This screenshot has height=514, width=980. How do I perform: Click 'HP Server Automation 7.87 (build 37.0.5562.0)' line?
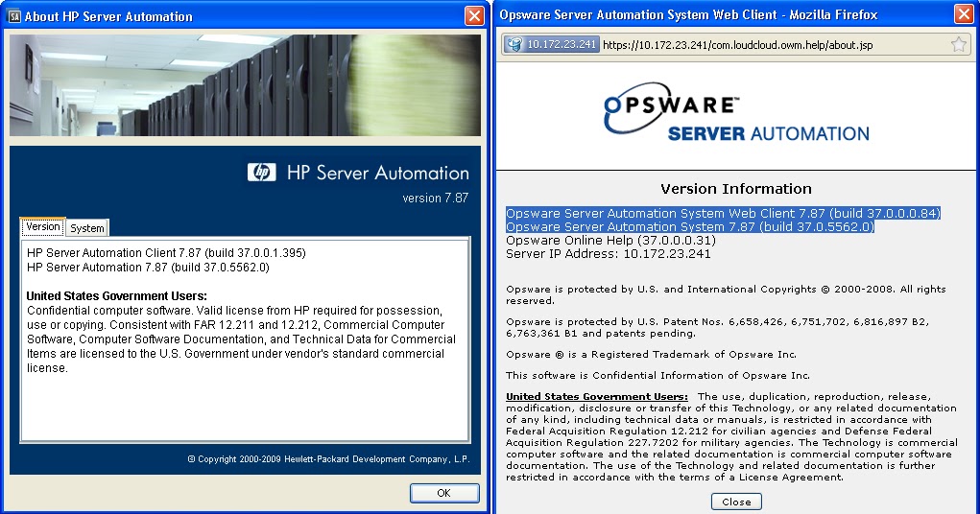pos(148,268)
